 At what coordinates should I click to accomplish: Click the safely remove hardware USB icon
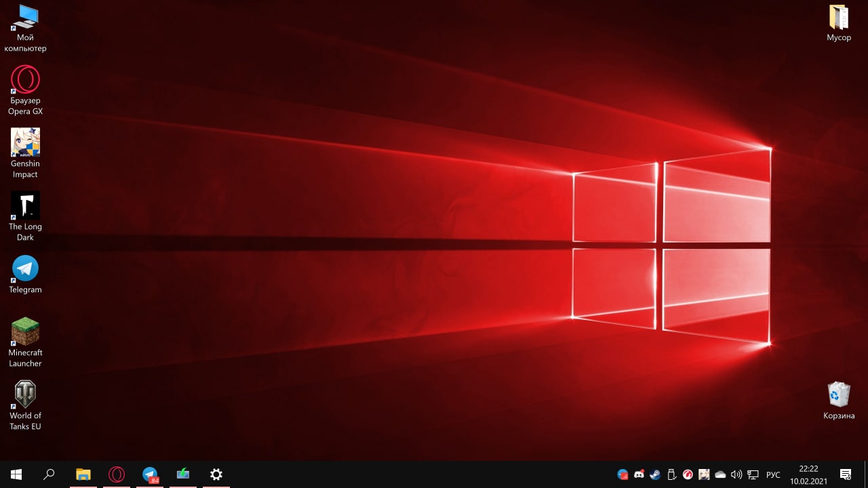coord(671,474)
